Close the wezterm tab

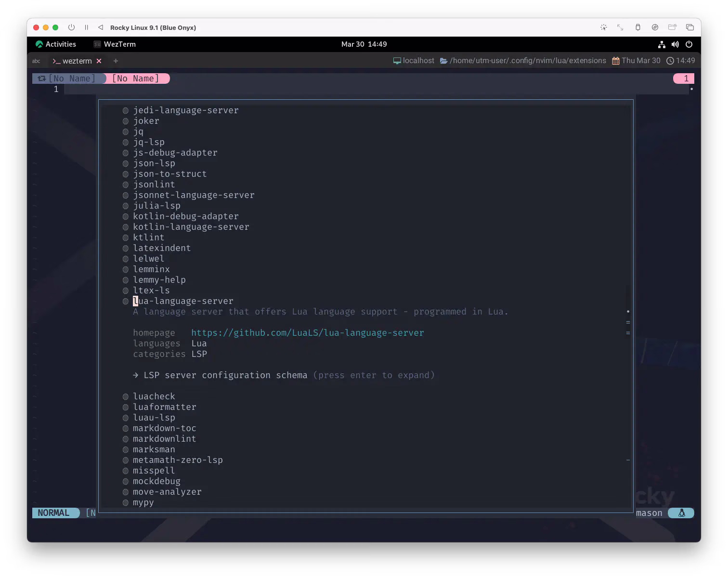pyautogui.click(x=99, y=61)
